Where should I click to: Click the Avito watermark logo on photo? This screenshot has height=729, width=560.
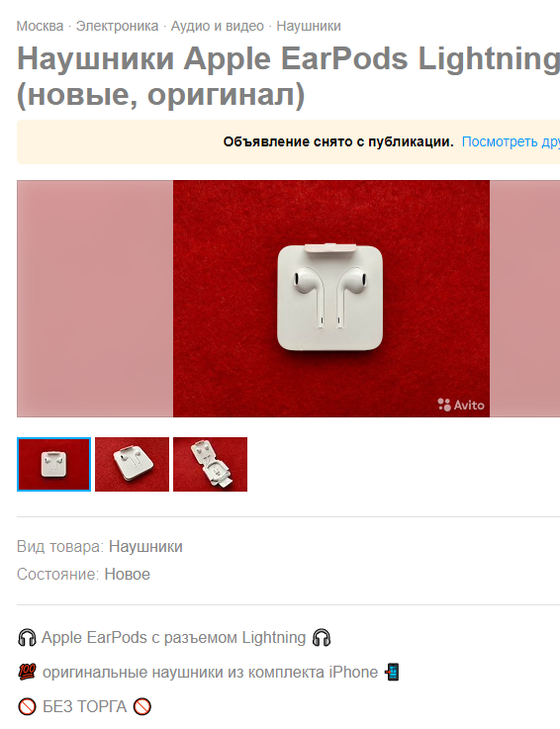(x=461, y=405)
